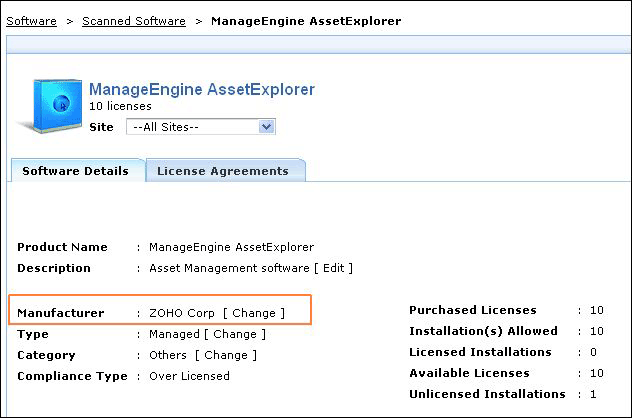632x418 pixels.
Task: Click the Unlicensed Installations label
Action: [487, 394]
